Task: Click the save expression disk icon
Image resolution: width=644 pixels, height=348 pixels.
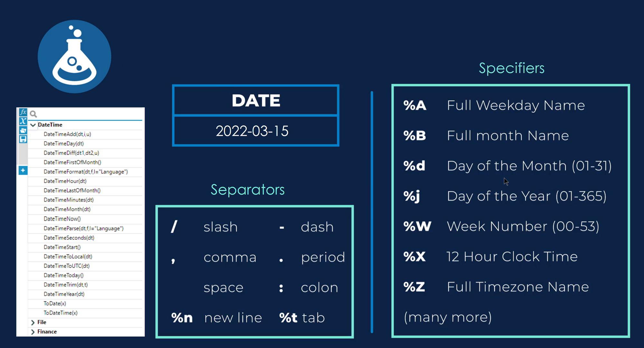Action: 23,139
